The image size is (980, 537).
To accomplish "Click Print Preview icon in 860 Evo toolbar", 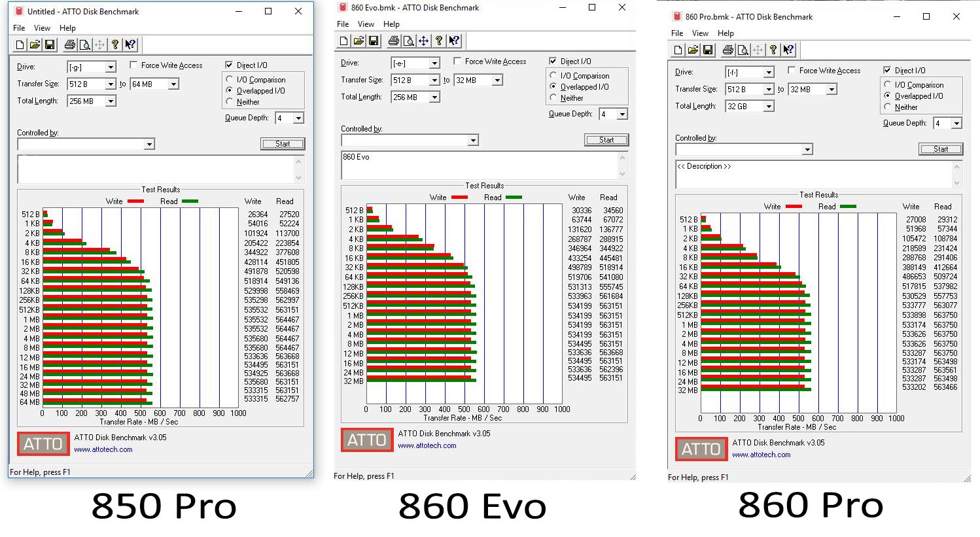I will pos(408,41).
